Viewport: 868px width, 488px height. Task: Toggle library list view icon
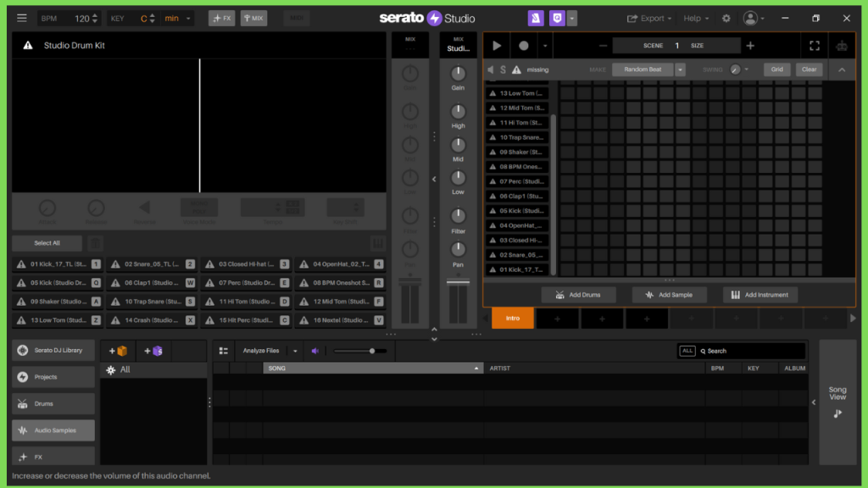224,351
